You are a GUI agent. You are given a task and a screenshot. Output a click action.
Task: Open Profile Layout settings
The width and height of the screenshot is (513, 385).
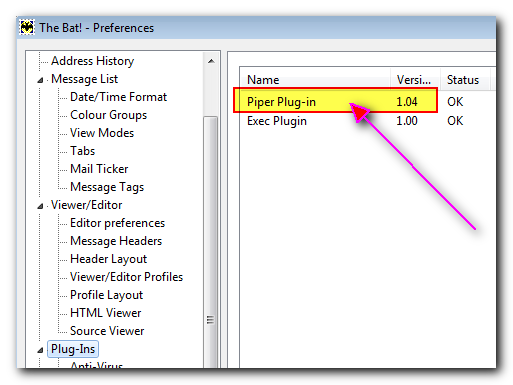[x=106, y=295]
